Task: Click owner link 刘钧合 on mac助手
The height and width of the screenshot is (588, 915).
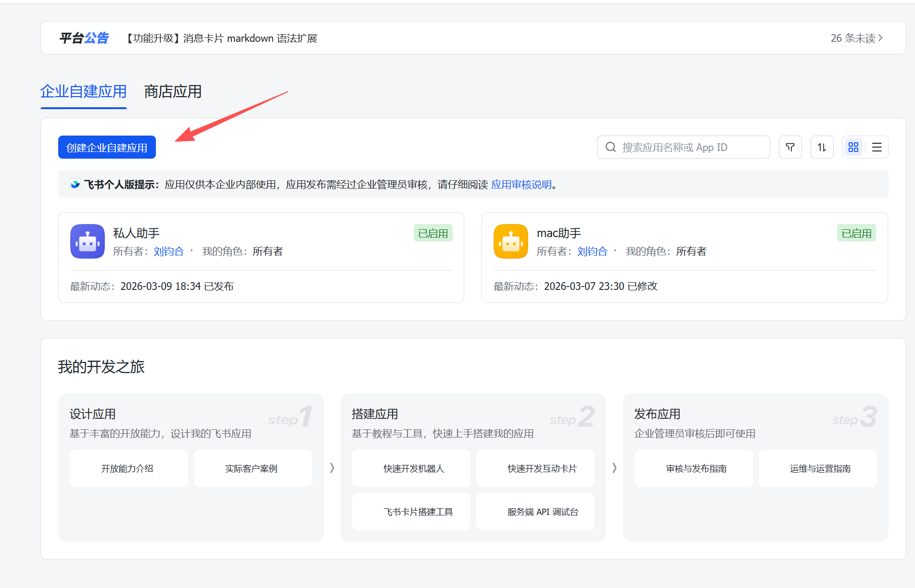Action: point(592,251)
